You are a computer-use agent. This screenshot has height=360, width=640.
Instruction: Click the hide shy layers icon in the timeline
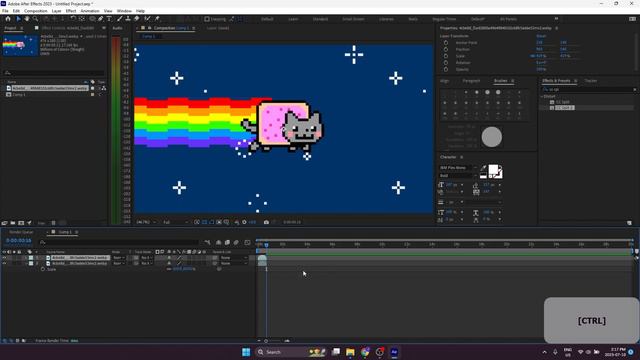(218, 242)
